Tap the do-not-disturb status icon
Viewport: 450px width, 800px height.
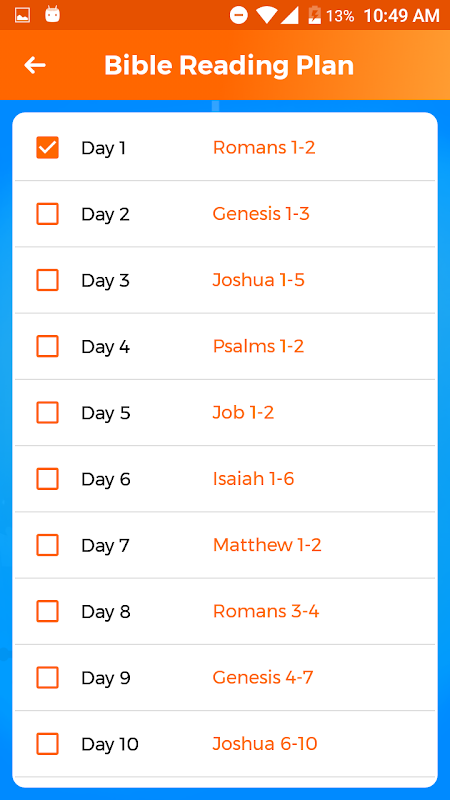[x=238, y=15]
